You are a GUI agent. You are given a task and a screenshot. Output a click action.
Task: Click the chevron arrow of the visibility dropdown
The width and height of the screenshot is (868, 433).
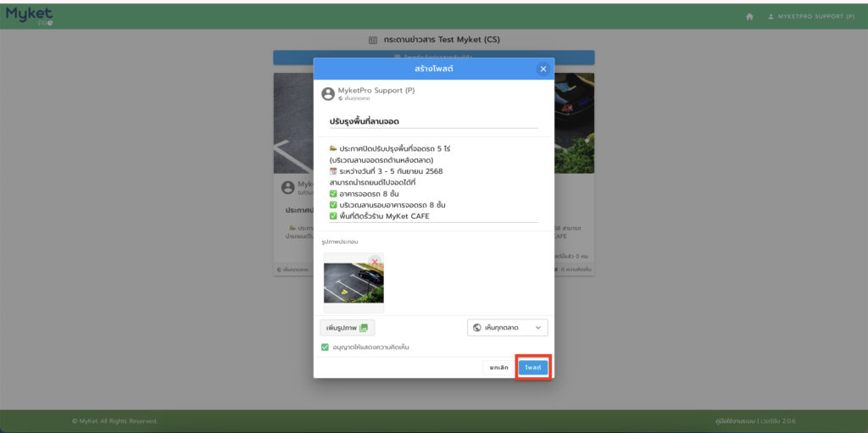point(538,328)
